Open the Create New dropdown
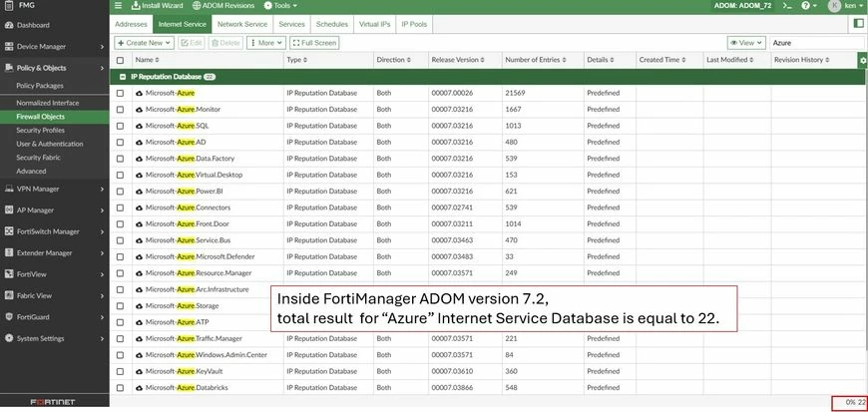 coord(144,43)
